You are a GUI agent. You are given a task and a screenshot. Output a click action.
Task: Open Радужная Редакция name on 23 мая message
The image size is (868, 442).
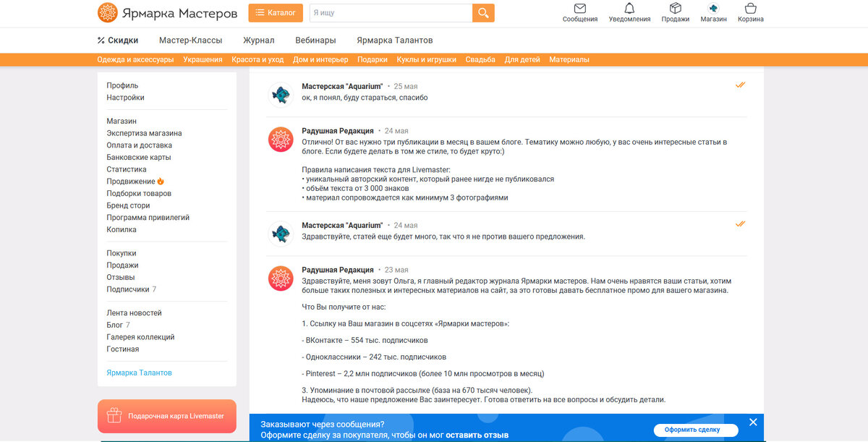(x=338, y=270)
